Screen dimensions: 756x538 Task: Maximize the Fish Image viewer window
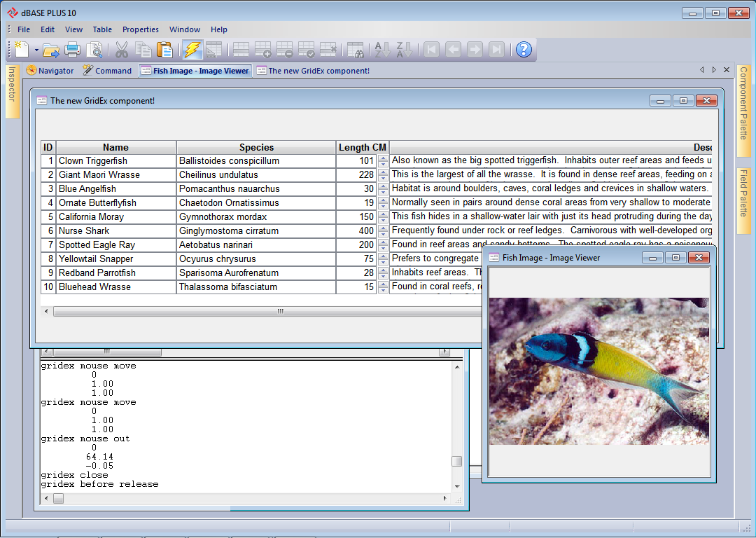(x=676, y=258)
